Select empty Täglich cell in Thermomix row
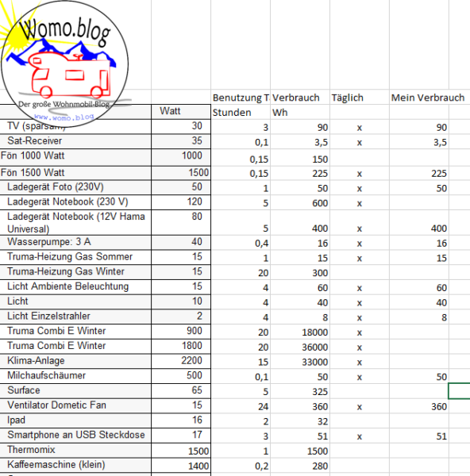The image size is (470, 476). (360, 451)
